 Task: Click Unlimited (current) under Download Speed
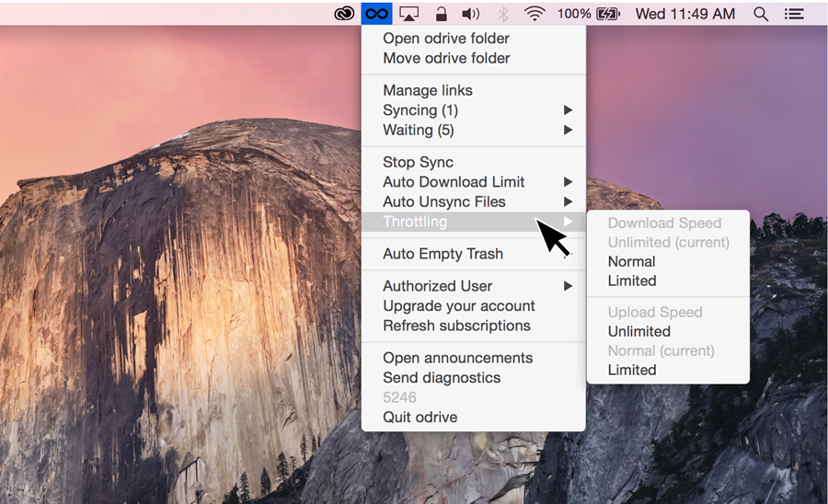point(668,242)
